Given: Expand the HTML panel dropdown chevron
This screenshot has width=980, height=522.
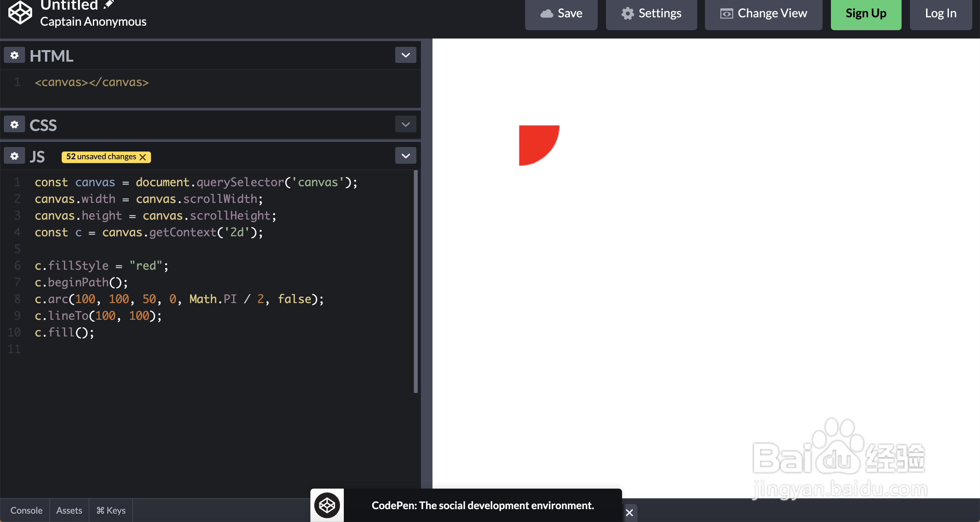Looking at the screenshot, I should (x=405, y=56).
